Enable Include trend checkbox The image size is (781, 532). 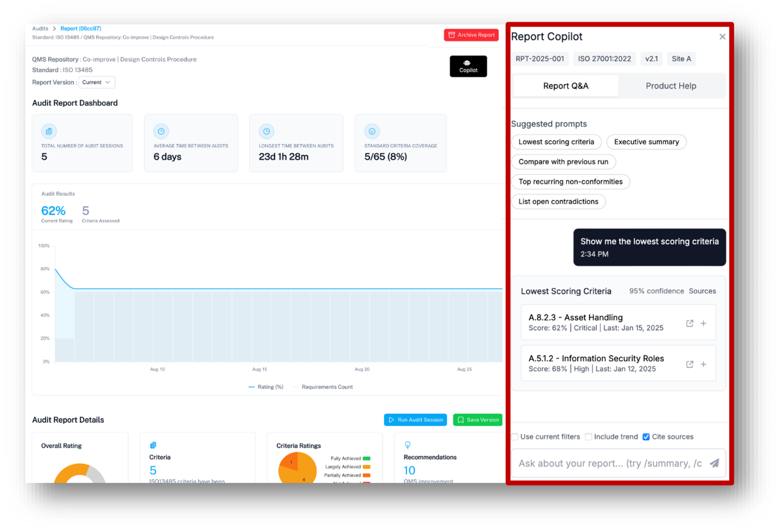coord(588,436)
